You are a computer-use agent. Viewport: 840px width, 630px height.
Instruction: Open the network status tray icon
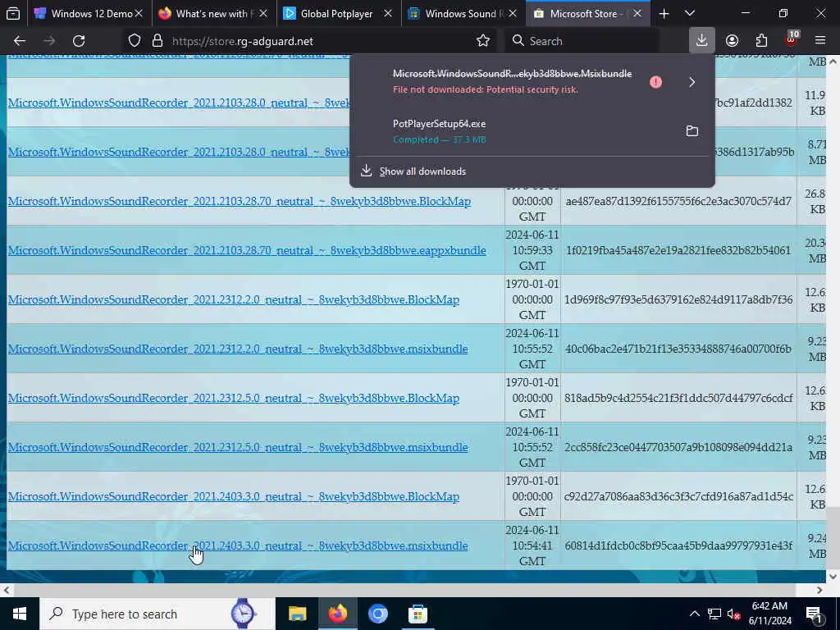(714, 614)
